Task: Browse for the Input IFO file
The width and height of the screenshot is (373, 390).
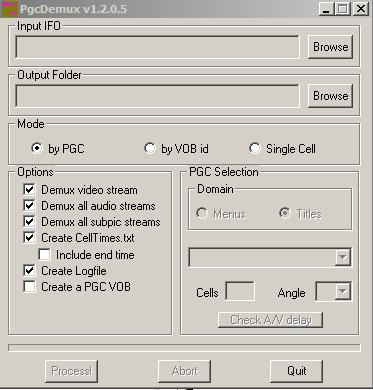Action: 330,47
